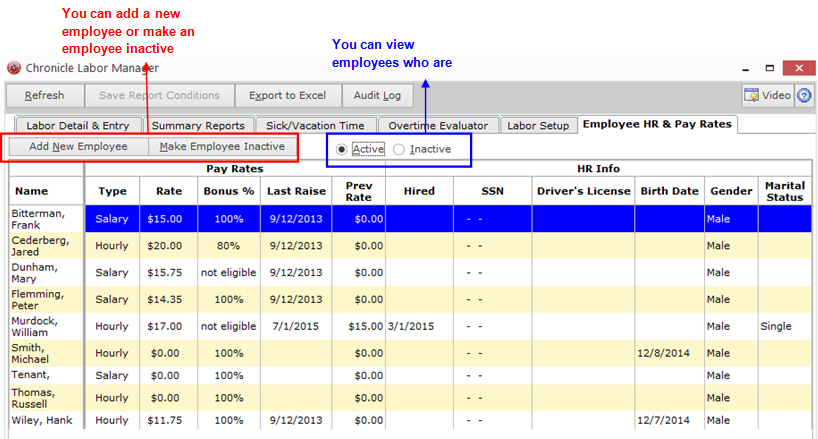Screen dimensions: 818x439
Task: Click the Hired column header
Action: 419,191
